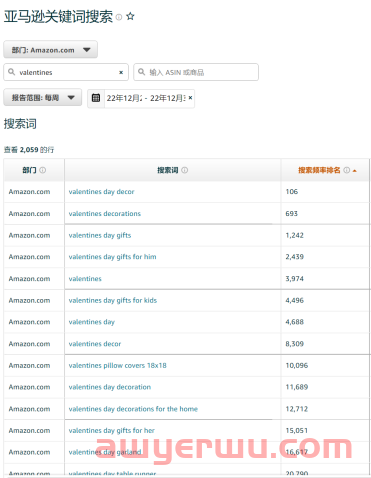Click the rank value 3,974
This screenshot has width=371, height=478.
(295, 279)
